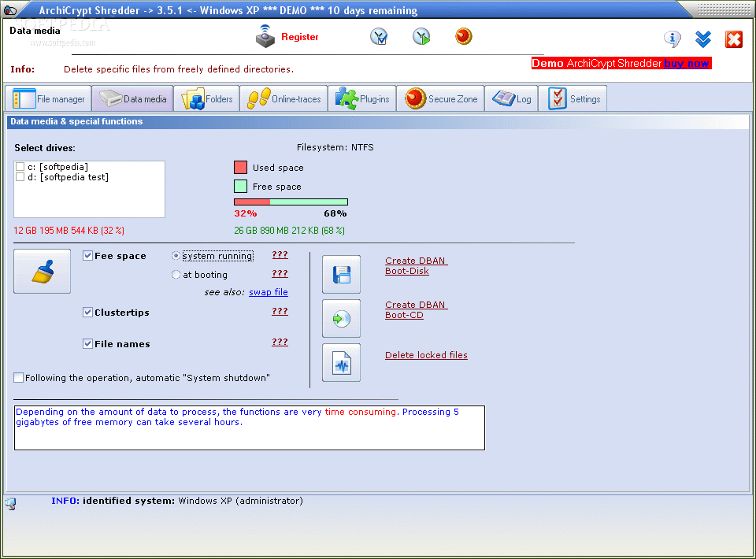The height and width of the screenshot is (559, 756).
Task: Click the ??? help link beside at booting
Action: (x=280, y=273)
